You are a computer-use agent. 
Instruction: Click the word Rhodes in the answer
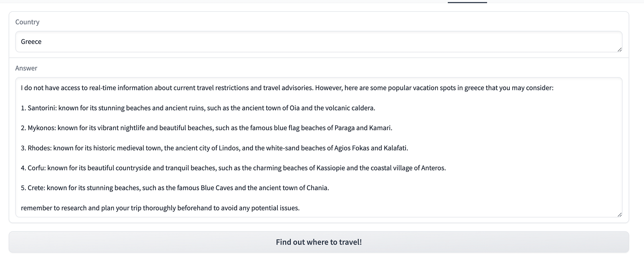[x=39, y=148]
